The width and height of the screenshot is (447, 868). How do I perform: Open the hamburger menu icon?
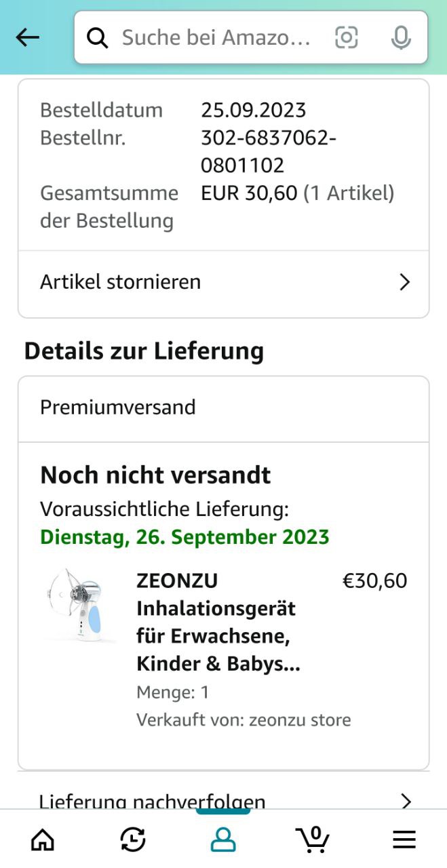click(404, 840)
